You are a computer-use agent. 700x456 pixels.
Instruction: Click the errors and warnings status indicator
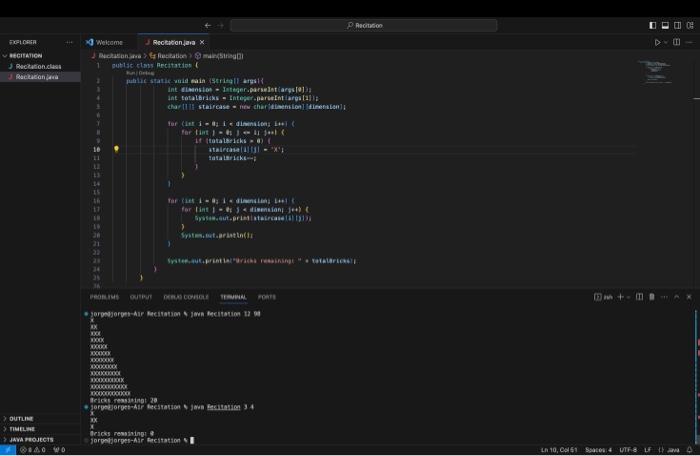pyautogui.click(x=33, y=450)
